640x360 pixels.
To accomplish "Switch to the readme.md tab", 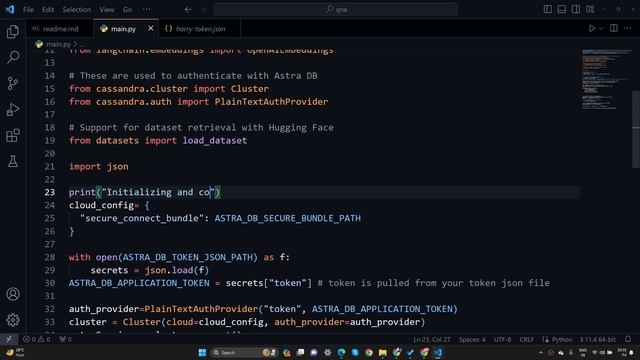I will coord(60,29).
